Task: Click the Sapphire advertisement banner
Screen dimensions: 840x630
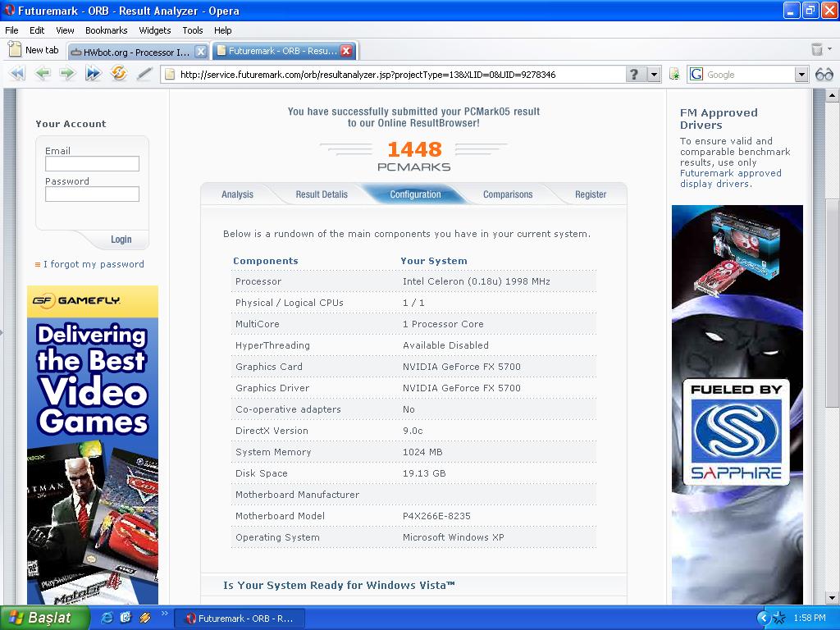Action: 737,405
